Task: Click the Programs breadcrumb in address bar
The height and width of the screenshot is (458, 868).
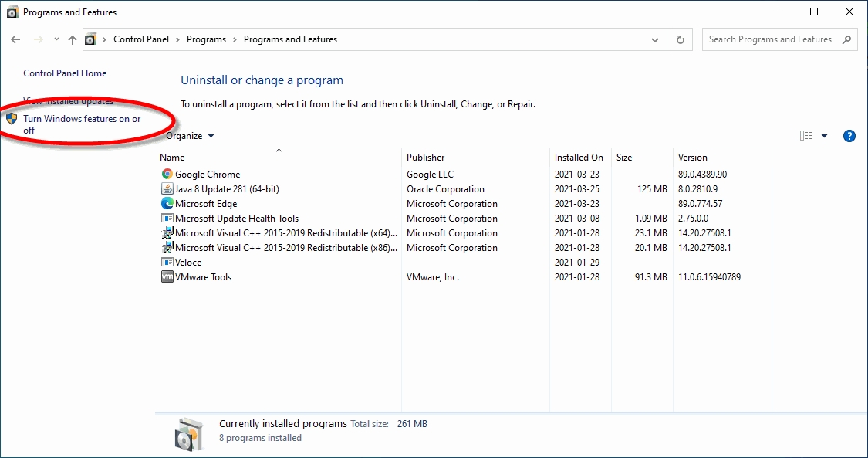Action: [206, 39]
